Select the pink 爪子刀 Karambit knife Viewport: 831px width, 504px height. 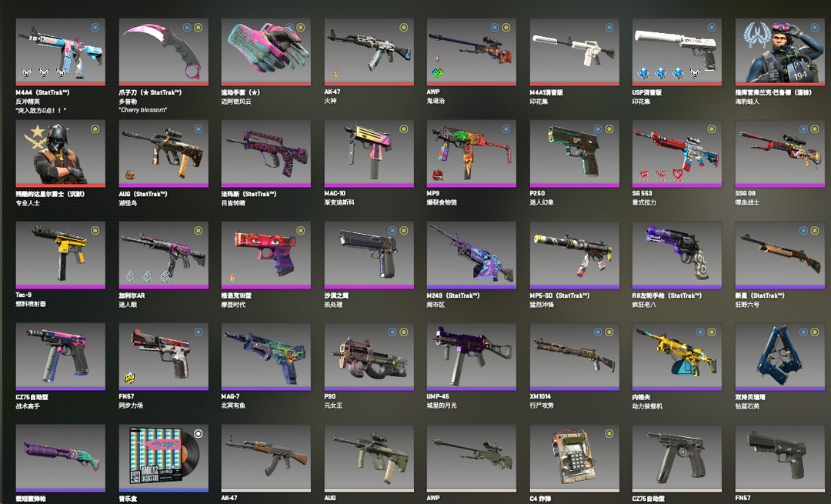coord(163,52)
